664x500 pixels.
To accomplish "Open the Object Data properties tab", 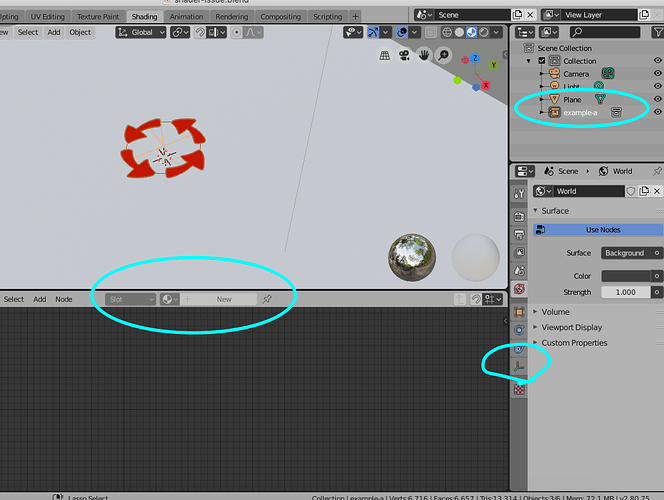I will 519,367.
